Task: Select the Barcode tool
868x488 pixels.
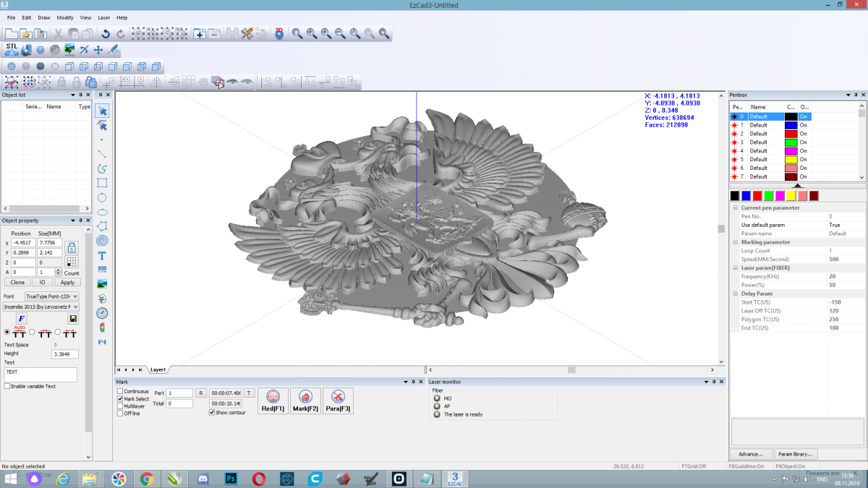Action: [x=103, y=270]
